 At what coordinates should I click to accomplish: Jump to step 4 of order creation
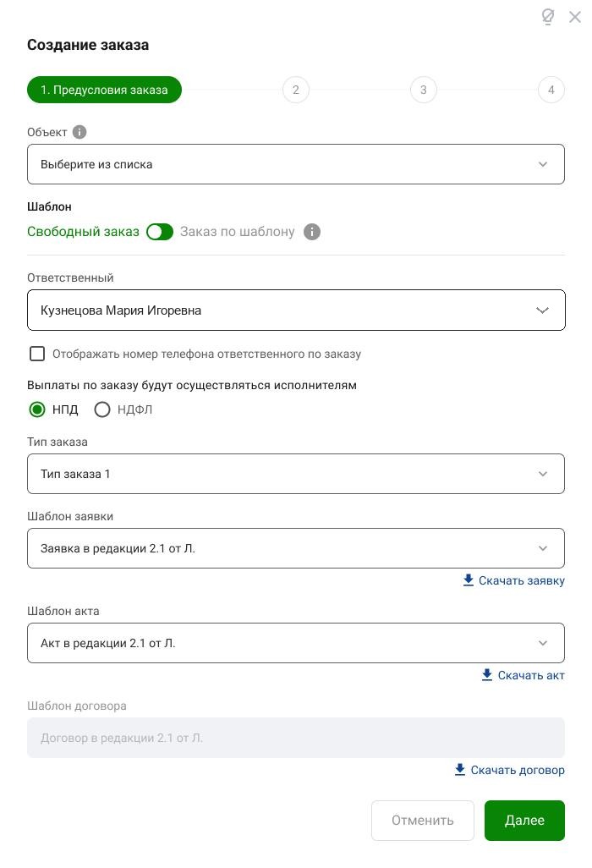tap(551, 90)
